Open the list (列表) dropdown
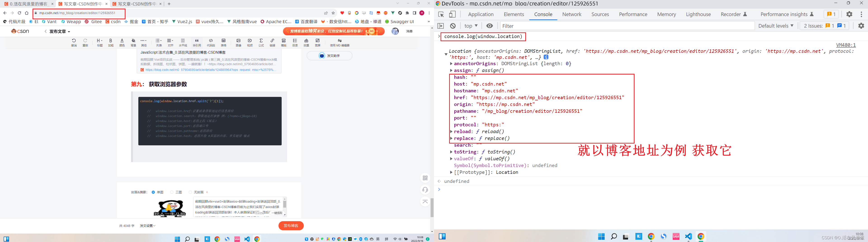 [x=159, y=43]
